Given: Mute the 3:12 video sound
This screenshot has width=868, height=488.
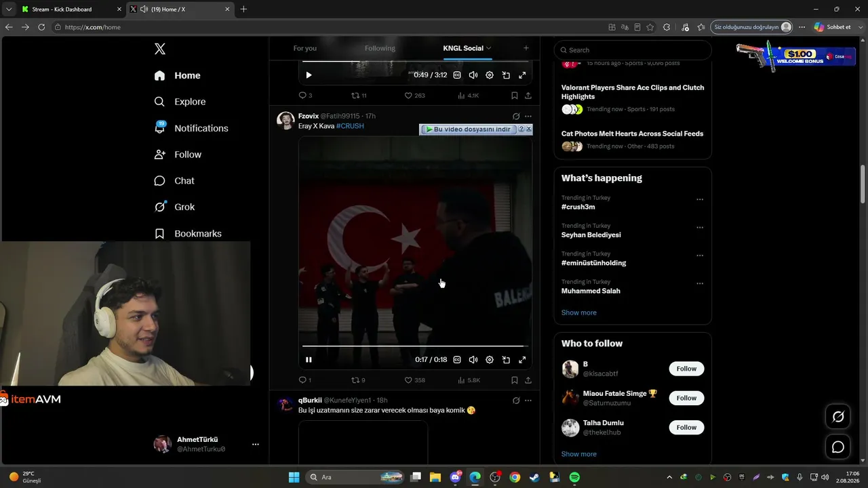Looking at the screenshot, I should [x=473, y=75].
